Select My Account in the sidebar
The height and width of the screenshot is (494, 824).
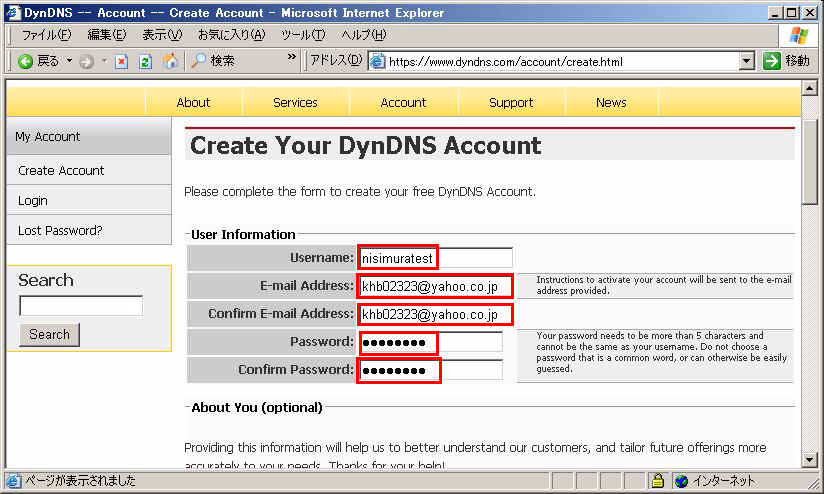89,136
